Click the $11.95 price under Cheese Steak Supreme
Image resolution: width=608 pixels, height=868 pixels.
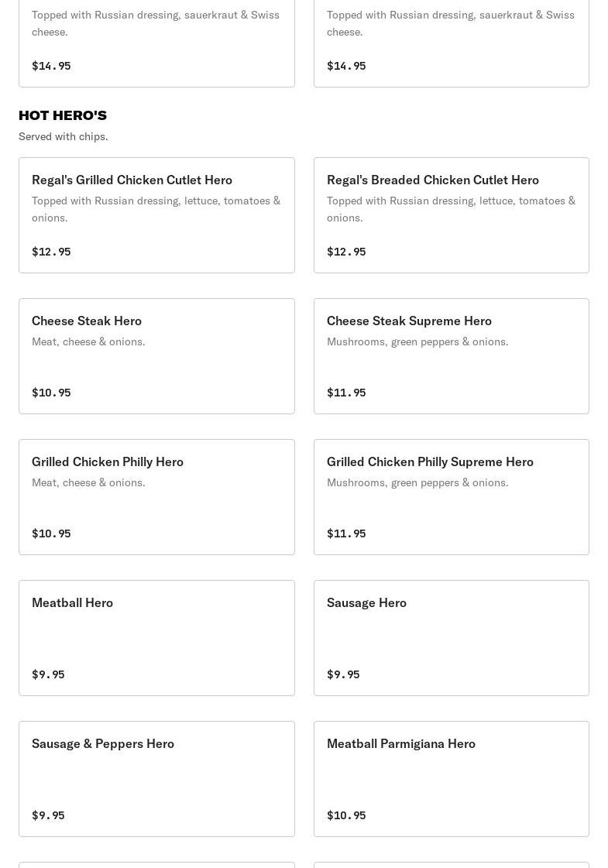click(x=346, y=393)
